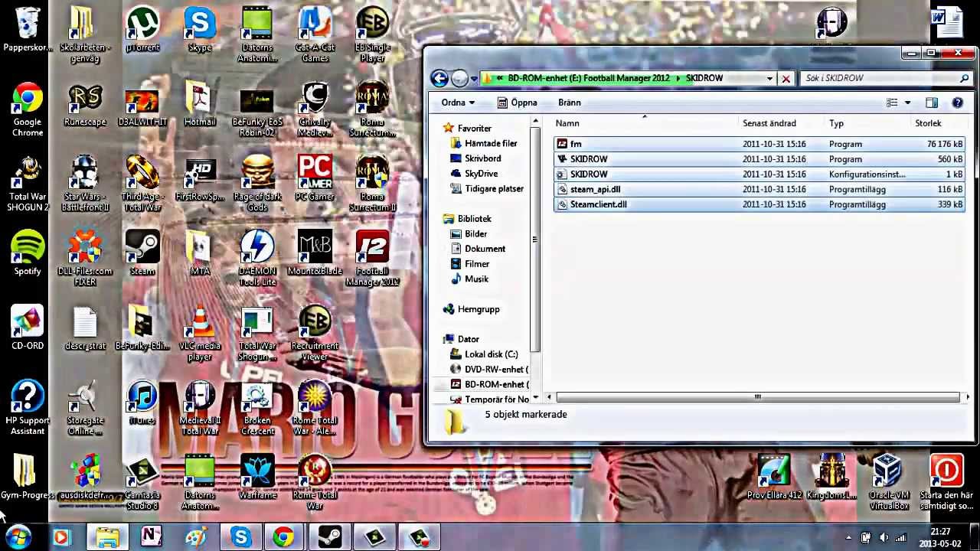Open the recent pages dropdown beside the forward button
980x551 pixels.
tap(473, 78)
